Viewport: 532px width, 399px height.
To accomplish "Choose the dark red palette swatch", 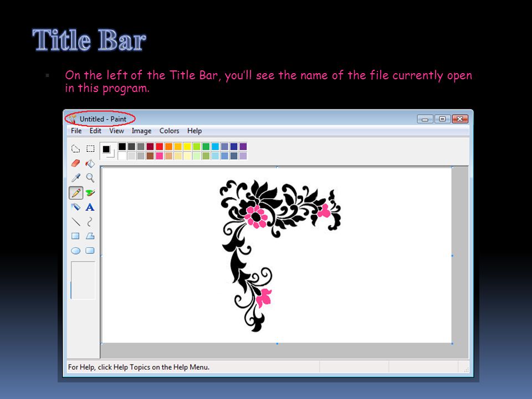I will click(150, 146).
